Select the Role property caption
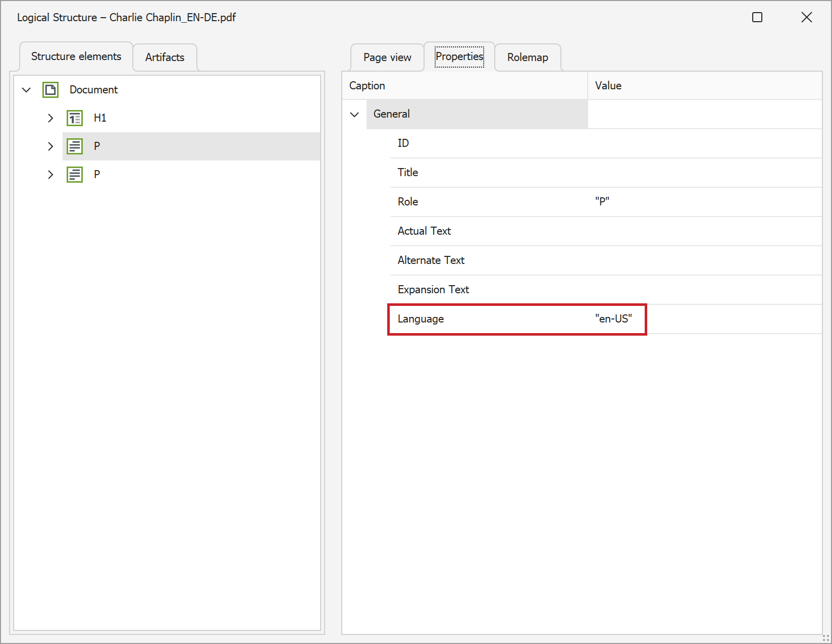The height and width of the screenshot is (644, 832). [408, 202]
